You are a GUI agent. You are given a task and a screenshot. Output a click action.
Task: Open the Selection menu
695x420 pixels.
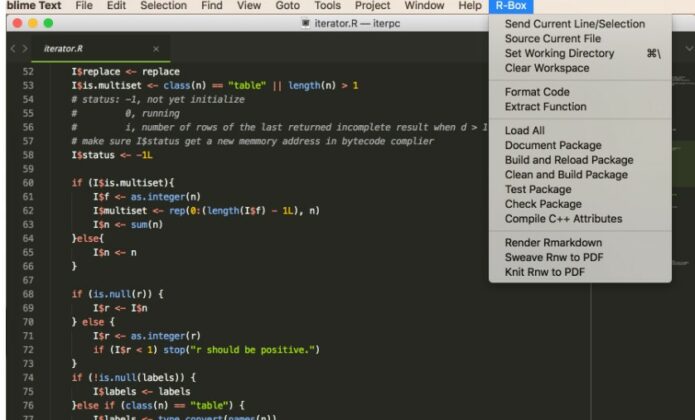pos(163,6)
